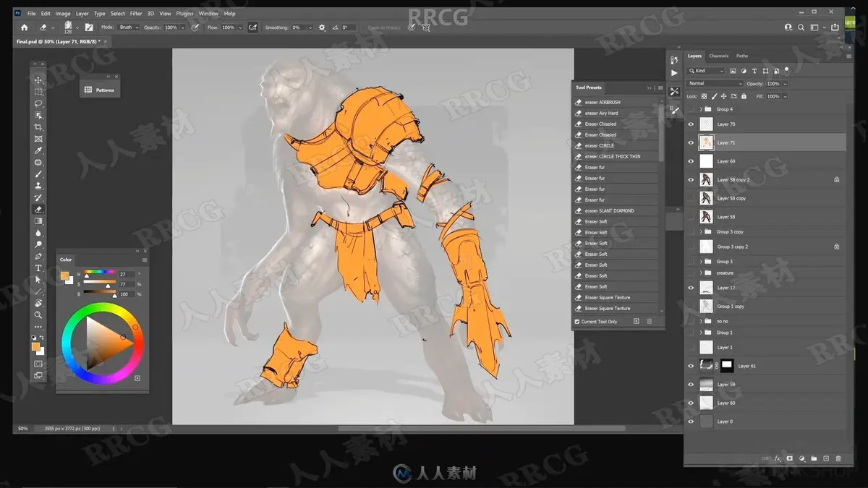Hide Layer 58 copy 2 eye icon
Image resolution: width=868 pixels, height=488 pixels.
(x=691, y=180)
